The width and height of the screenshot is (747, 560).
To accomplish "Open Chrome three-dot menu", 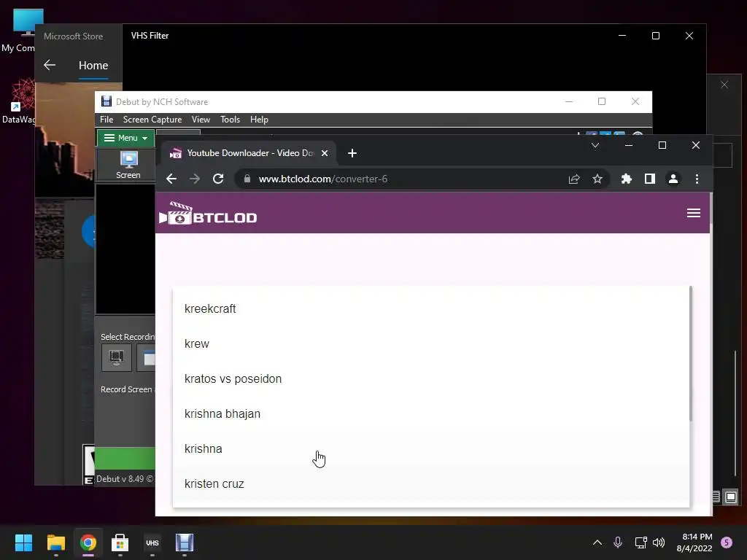I will coord(697,179).
